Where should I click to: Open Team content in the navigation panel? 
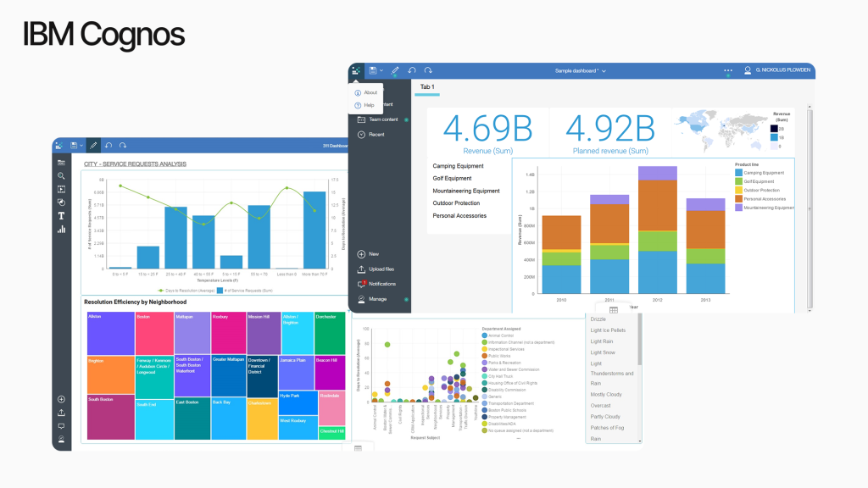[x=383, y=119]
